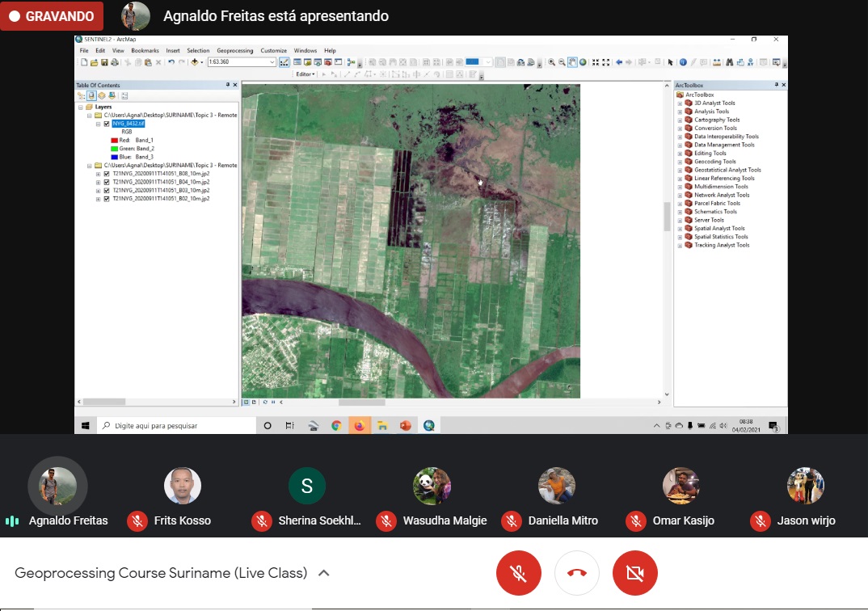868x611 pixels.
Task: Open the map scale dropdown
Action: [272, 62]
